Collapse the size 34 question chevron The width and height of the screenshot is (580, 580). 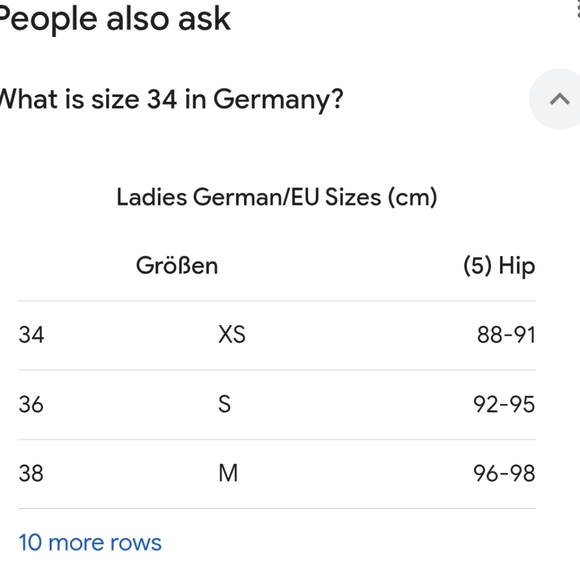click(x=559, y=99)
